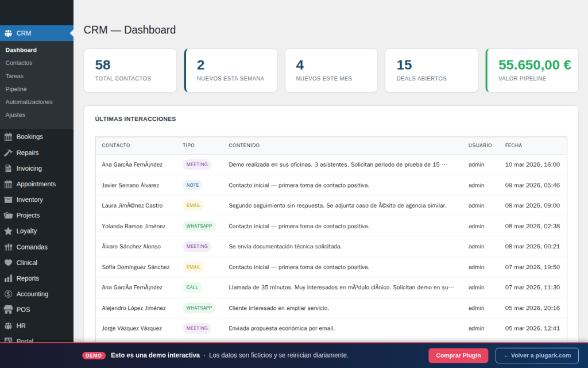
Task: Click the Clinical heart icon
Action: coord(8,263)
